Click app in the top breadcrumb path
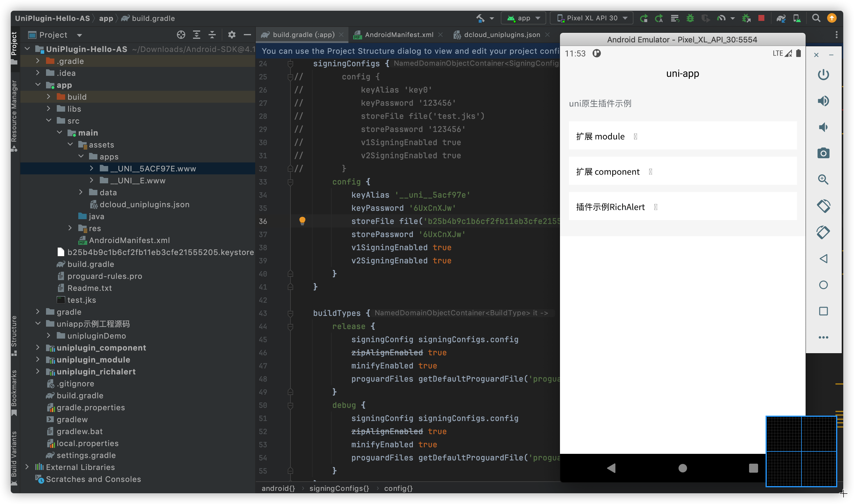Screen dimensions: 854x504 [106, 18]
